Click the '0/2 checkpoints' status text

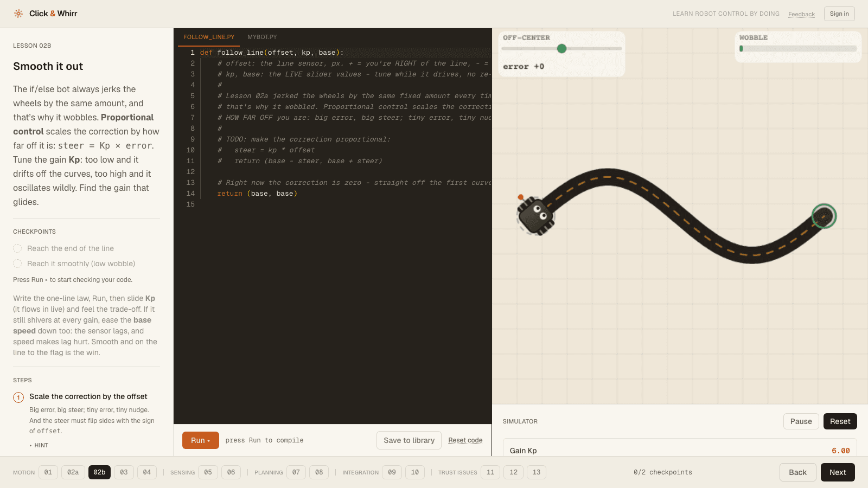coord(663,472)
